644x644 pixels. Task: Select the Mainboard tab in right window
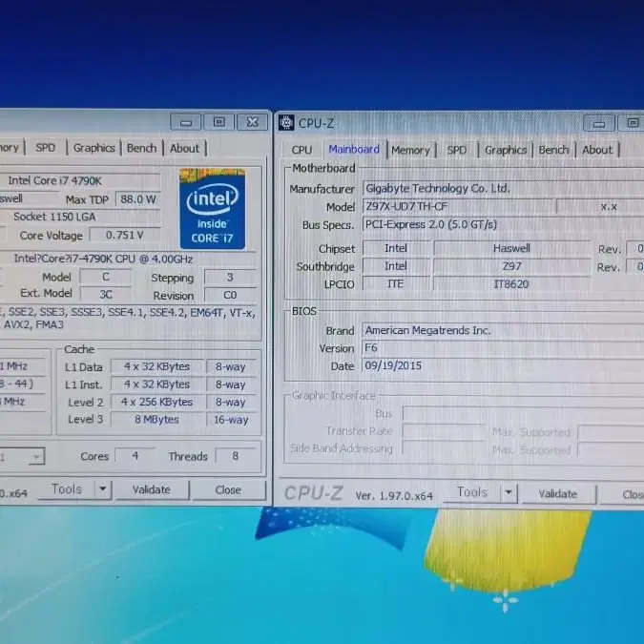[x=354, y=150]
